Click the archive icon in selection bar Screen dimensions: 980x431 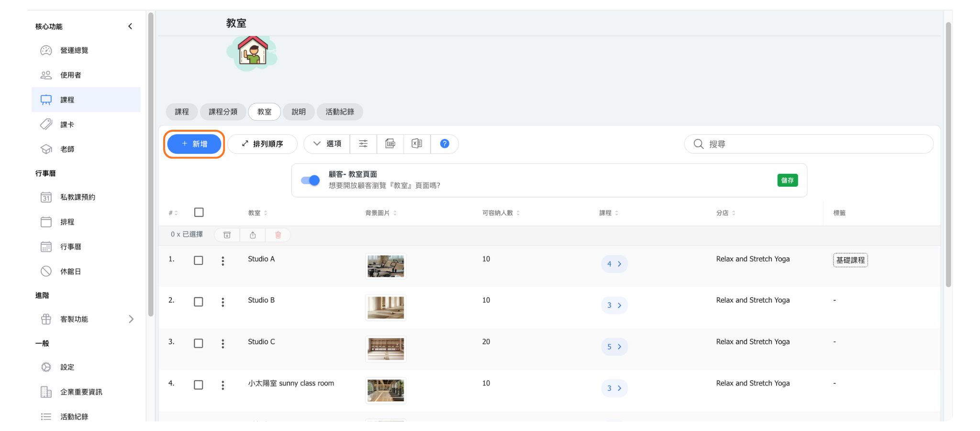pyautogui.click(x=227, y=235)
